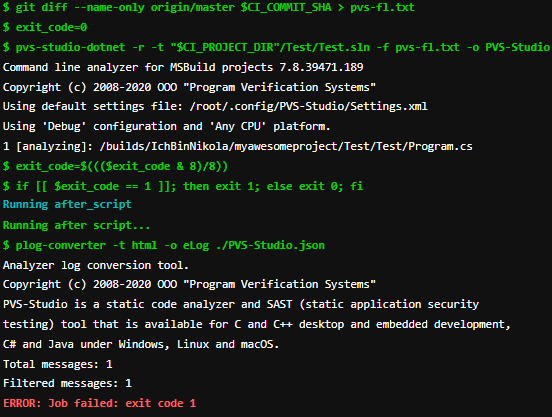Click the first Copyright 2008-2020 line under the analyzer version
Screen dimensions: 552x417
coord(189,87)
